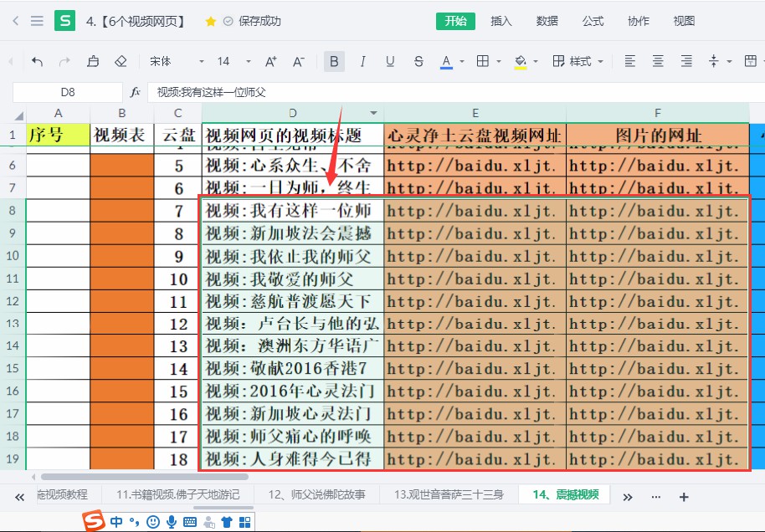Open the 协作 ribbon tab
Viewport: 765px width, 532px height.
(638, 21)
